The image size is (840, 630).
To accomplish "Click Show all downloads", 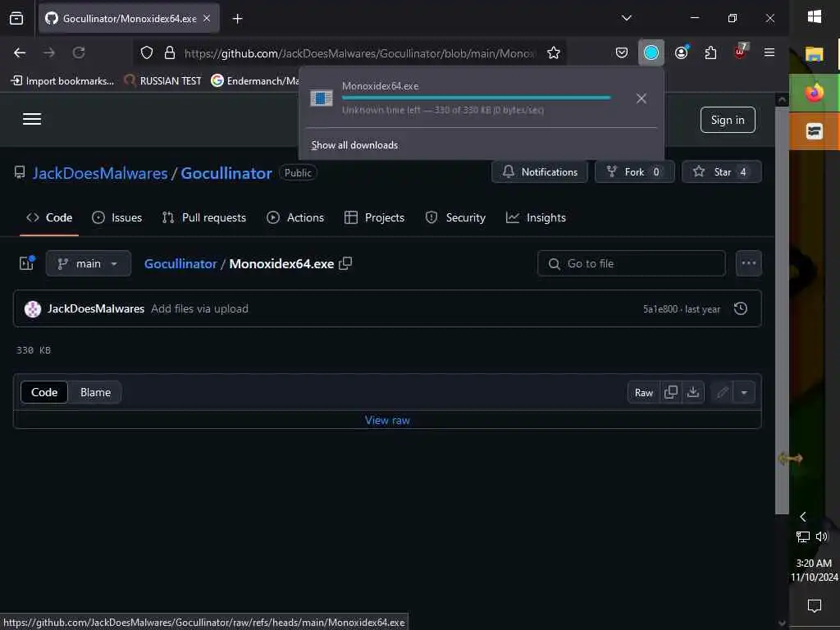I will coord(354,145).
